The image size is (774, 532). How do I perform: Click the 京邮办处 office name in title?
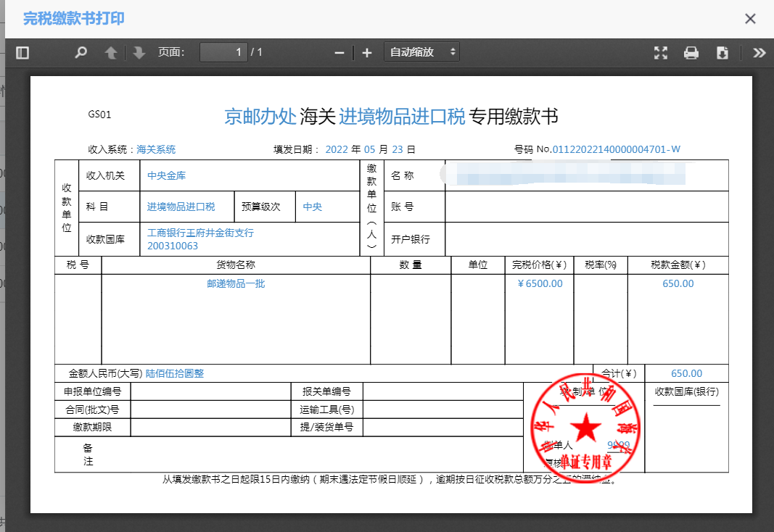pyautogui.click(x=260, y=117)
